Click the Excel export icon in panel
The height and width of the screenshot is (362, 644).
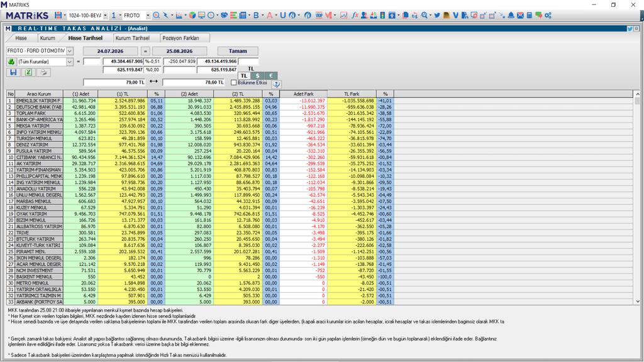click(28, 72)
